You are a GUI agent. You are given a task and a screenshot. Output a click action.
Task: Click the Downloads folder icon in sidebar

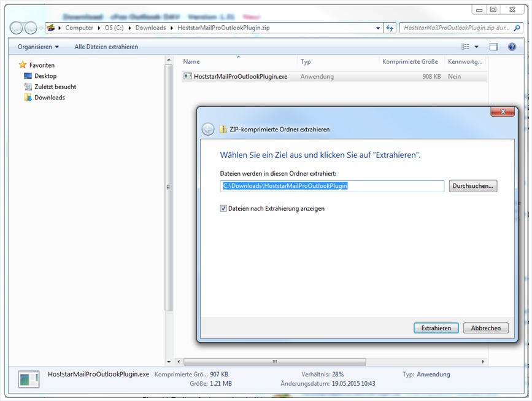[x=28, y=98]
